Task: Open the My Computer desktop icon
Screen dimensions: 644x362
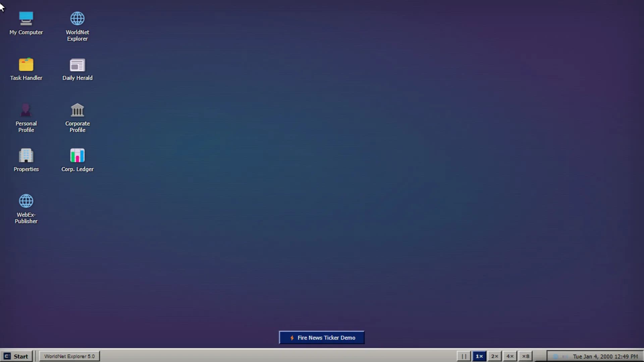Action: click(26, 23)
